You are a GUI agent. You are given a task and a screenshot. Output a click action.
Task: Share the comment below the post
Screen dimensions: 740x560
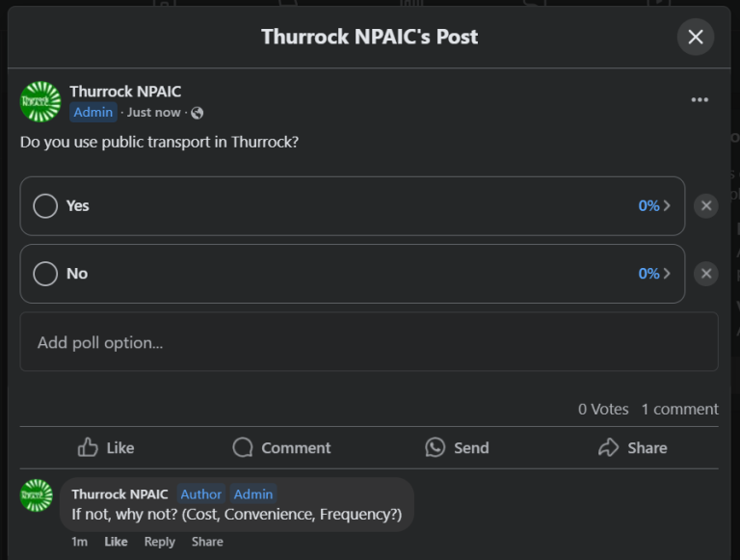coord(207,542)
